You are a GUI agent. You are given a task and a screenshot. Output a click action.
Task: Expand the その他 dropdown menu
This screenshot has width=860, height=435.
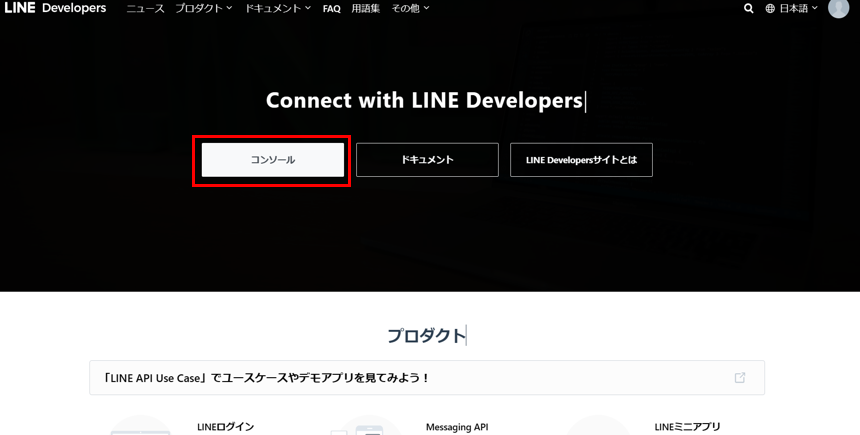point(410,8)
